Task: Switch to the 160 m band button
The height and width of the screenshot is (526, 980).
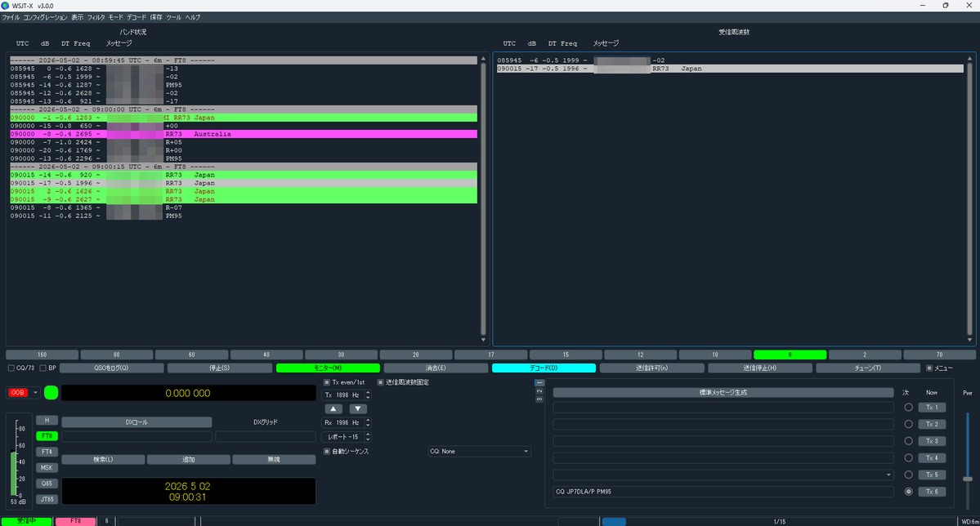Action: [x=42, y=354]
